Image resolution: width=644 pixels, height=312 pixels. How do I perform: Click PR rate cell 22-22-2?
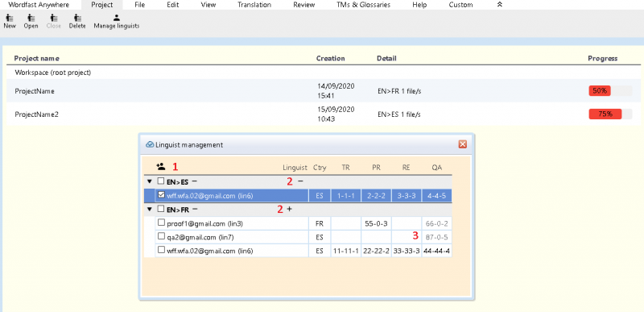[376, 251]
